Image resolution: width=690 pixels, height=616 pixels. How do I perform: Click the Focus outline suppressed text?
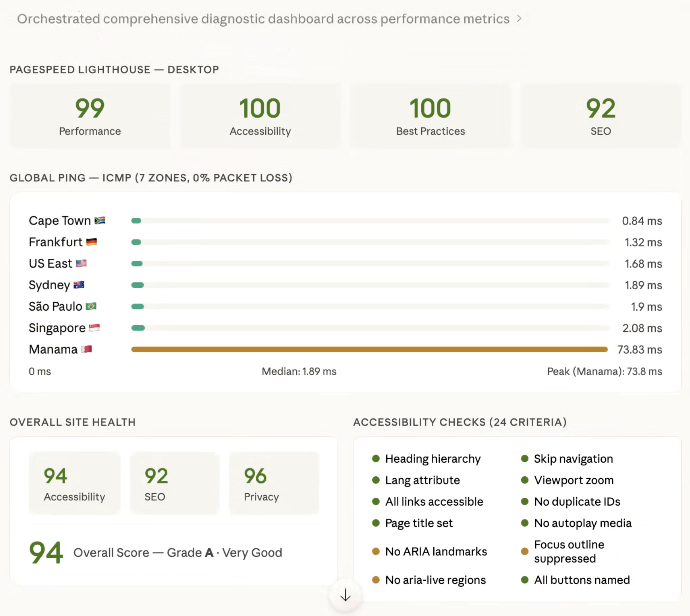pos(569,551)
